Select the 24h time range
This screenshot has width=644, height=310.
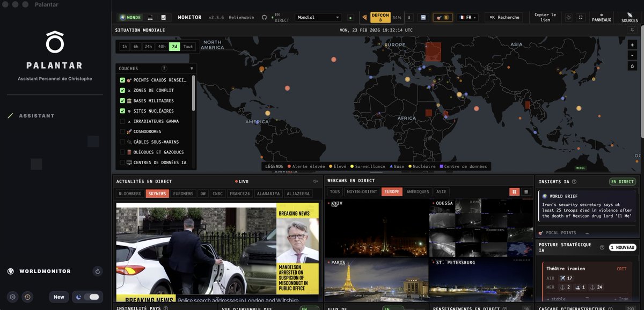tap(149, 47)
